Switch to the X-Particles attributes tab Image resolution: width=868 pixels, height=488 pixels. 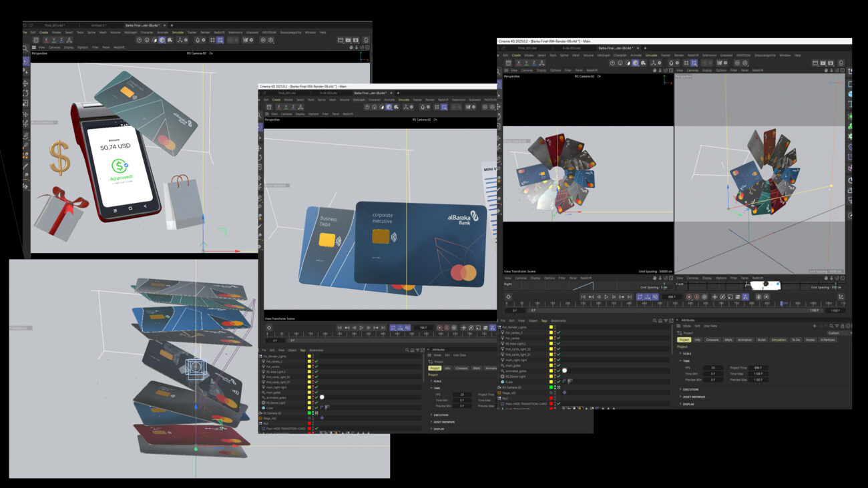[827, 340]
